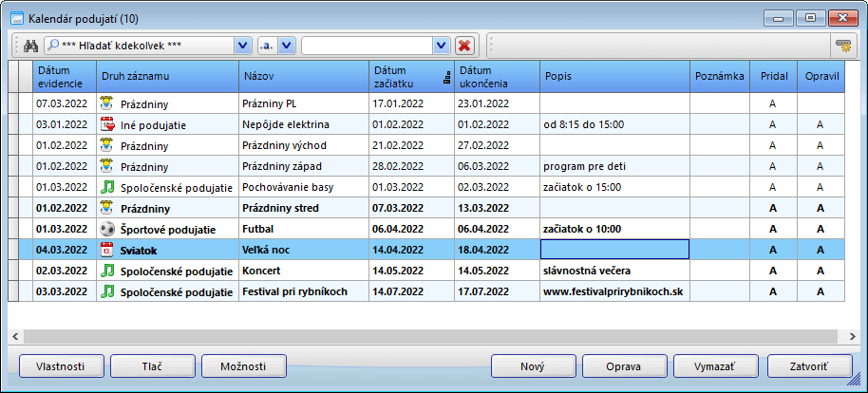Sort by Druh záznamu column header
Screen dimensions: 868x393
point(166,75)
